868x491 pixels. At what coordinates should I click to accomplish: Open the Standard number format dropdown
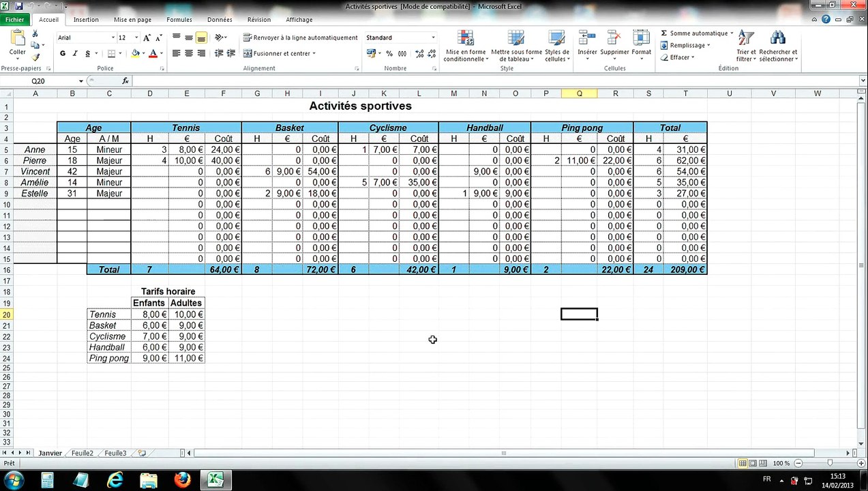point(433,38)
